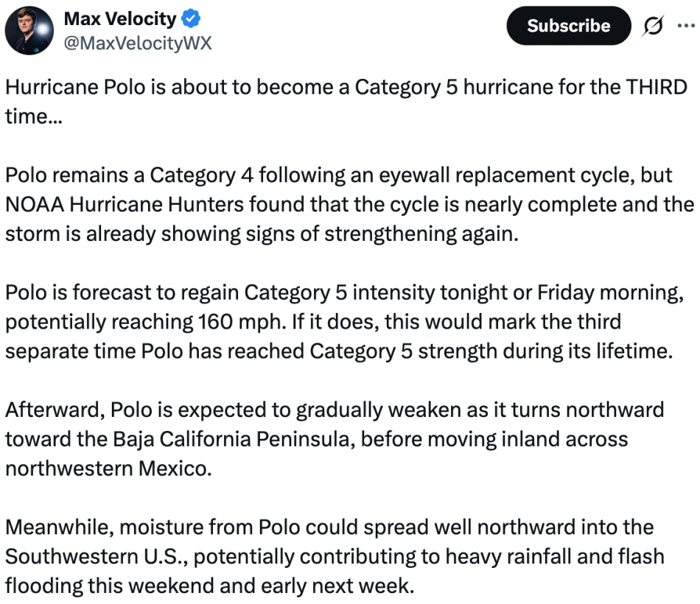Click the blue verified badge
This screenshot has width=700, height=604.
[191, 18]
